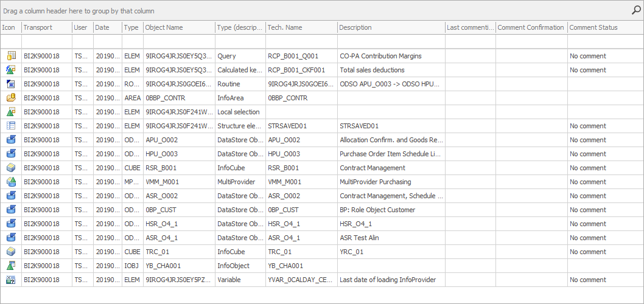Click the Variable icon for YVAR_0CALDAY row
The image size is (644, 304).
(10, 280)
